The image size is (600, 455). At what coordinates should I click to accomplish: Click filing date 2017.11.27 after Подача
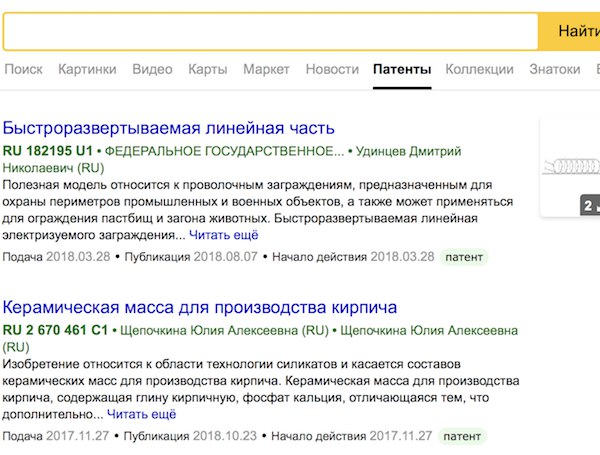click(x=77, y=436)
